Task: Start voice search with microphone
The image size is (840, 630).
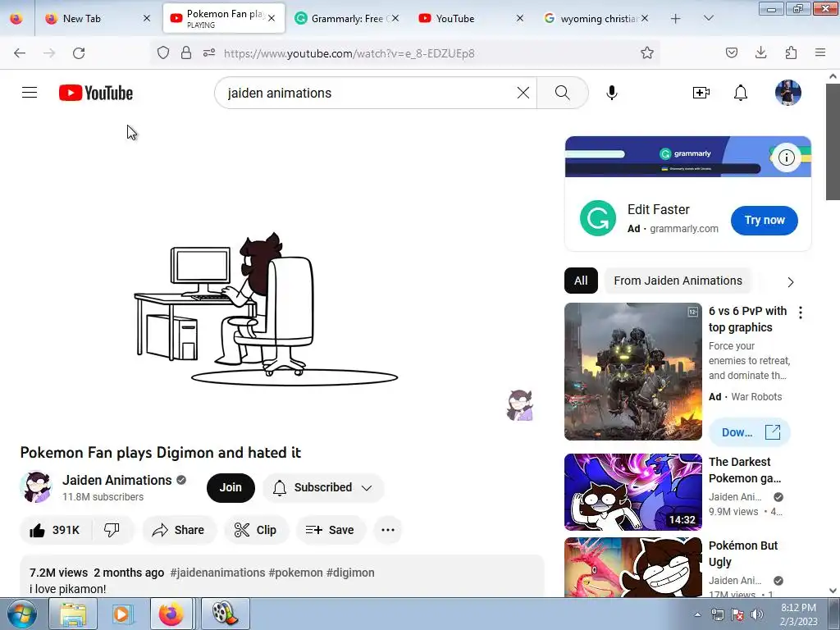Action: pyautogui.click(x=612, y=93)
